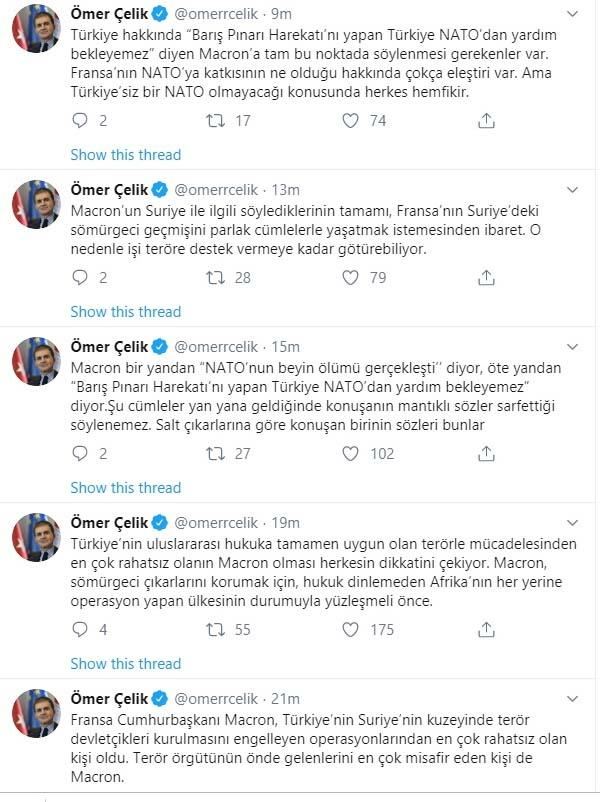Like the tweet with 79 likes
This screenshot has width=600, height=802.
coord(350,277)
